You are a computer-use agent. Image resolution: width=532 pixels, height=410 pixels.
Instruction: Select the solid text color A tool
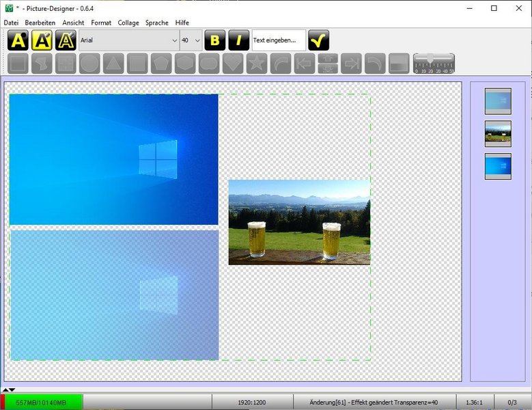click(18, 40)
